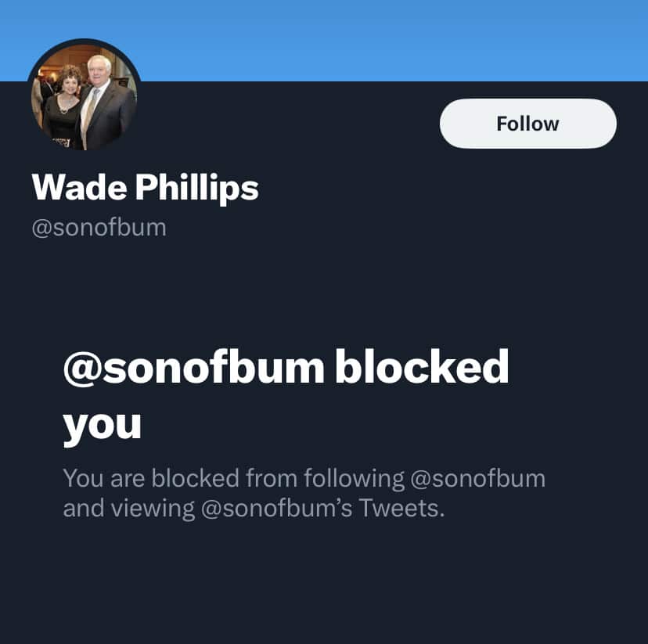Select the Wade Phillips display name
This screenshot has height=644, width=648.
(145, 187)
